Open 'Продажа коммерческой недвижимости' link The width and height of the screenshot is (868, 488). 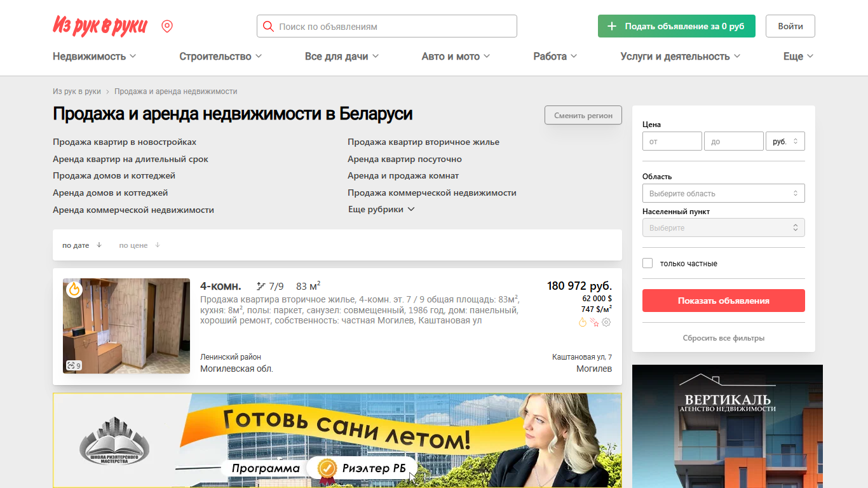click(432, 193)
